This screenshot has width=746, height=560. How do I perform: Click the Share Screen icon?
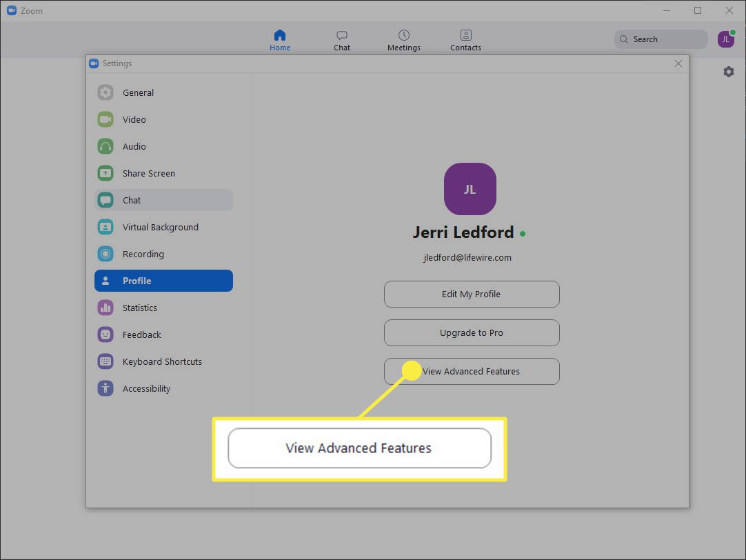click(x=105, y=173)
